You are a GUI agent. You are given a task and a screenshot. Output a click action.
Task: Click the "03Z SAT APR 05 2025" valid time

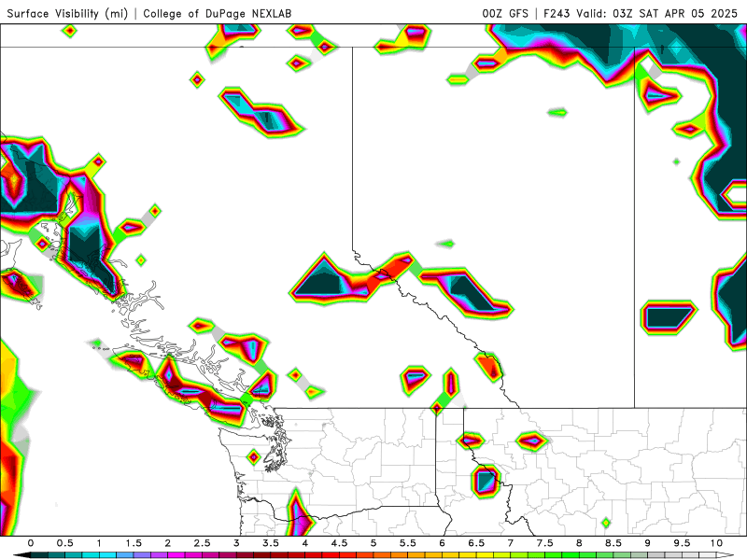coord(675,13)
